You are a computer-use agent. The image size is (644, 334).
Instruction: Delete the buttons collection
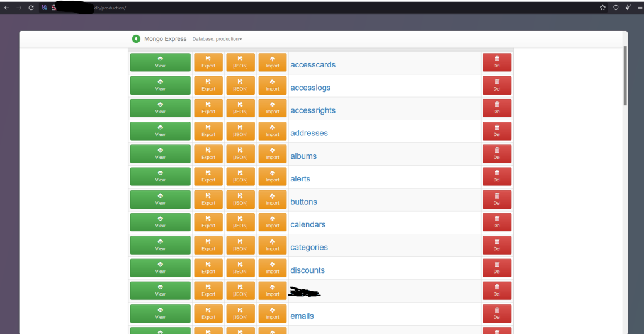point(497,200)
